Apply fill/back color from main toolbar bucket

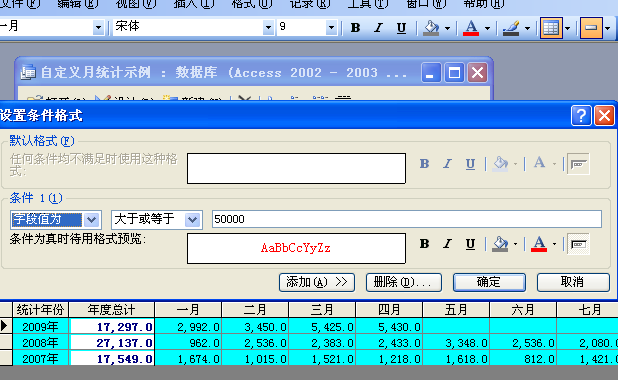432,28
